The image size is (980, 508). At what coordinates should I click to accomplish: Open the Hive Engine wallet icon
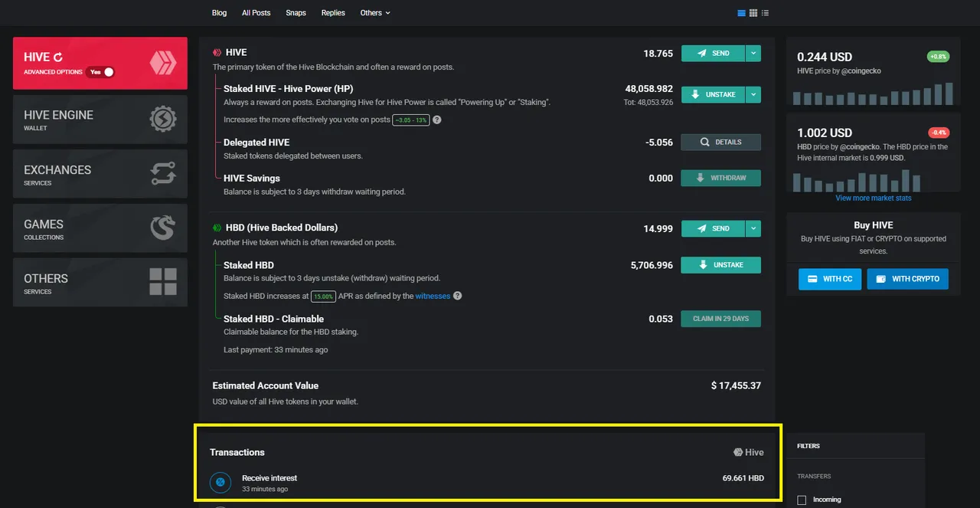(x=162, y=119)
